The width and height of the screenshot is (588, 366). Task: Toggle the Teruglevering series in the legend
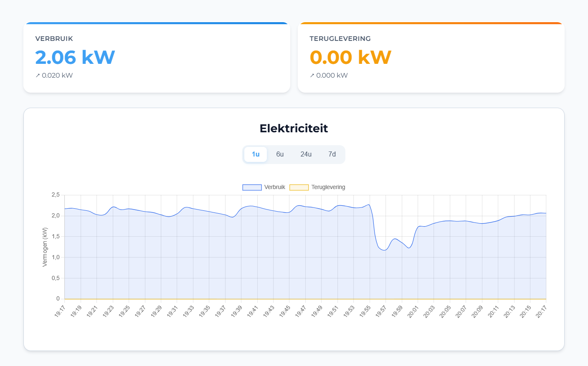click(x=328, y=187)
